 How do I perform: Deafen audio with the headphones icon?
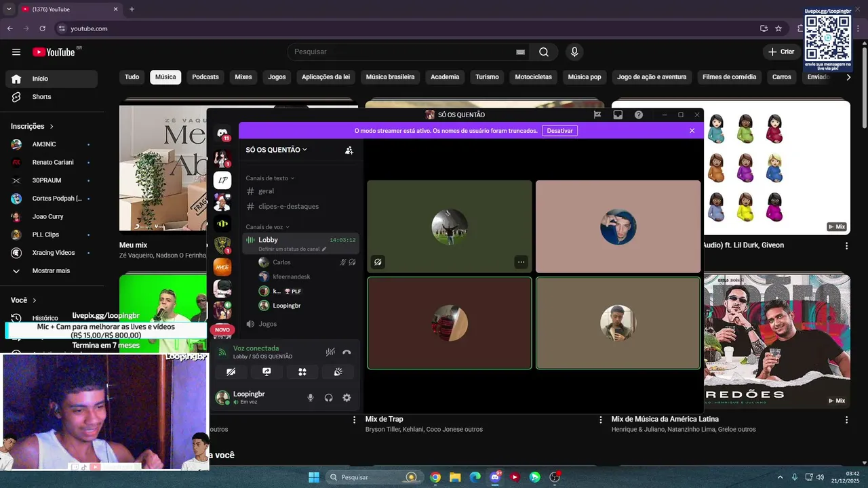pos(329,398)
